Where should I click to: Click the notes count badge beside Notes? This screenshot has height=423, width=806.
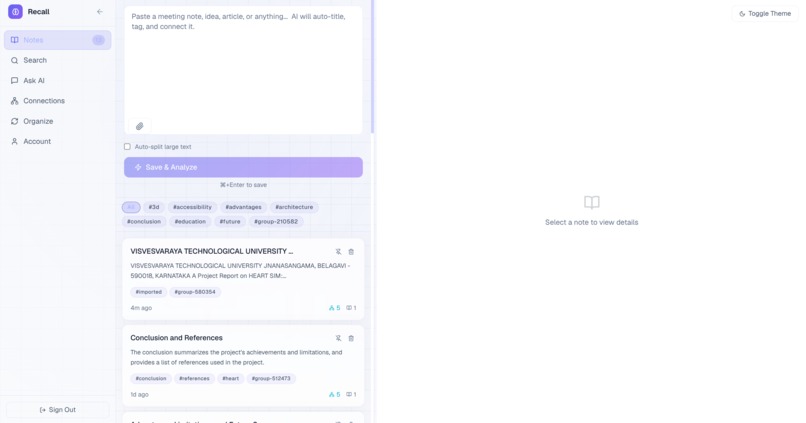tap(98, 40)
